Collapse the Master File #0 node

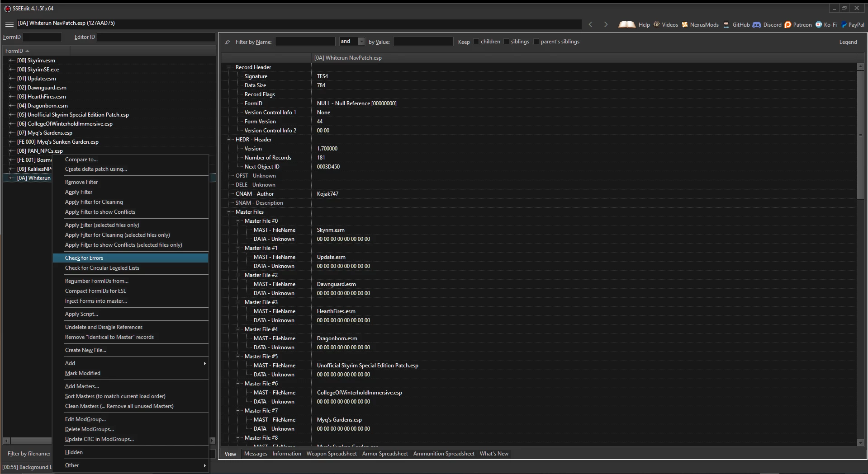pyautogui.click(x=238, y=221)
